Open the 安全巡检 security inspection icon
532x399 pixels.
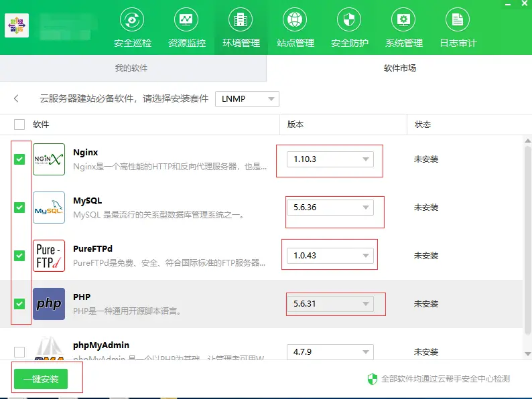click(x=132, y=20)
